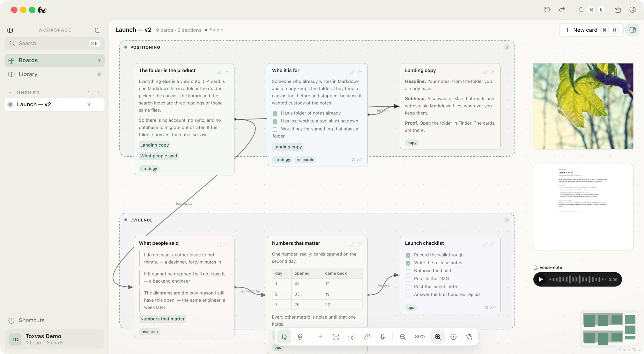Edit the 'Who it is for' card pencil
644x354 pixels.
coord(352,71)
